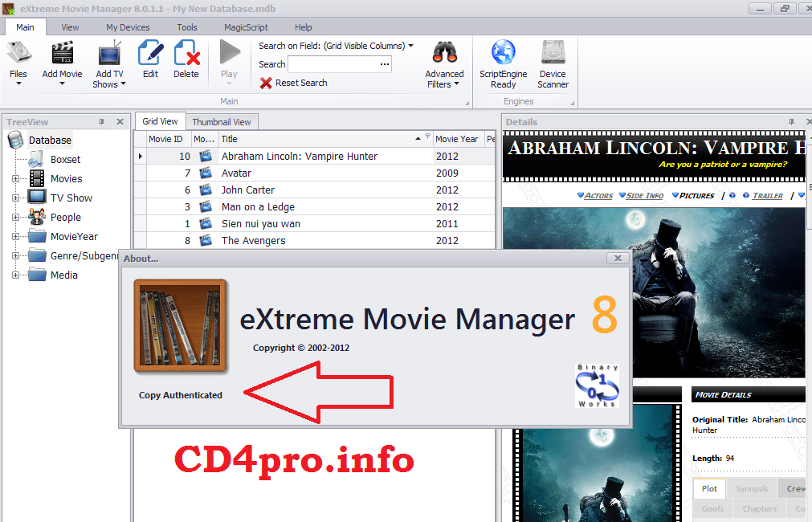
Task: Click the ScriptEngine Ready globe icon
Action: (x=503, y=52)
